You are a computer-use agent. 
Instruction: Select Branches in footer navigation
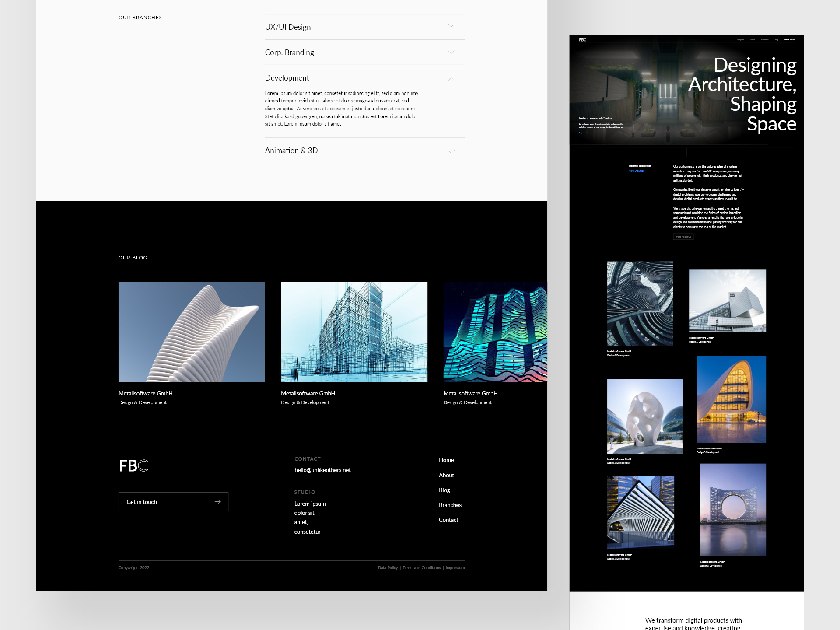[x=450, y=505]
